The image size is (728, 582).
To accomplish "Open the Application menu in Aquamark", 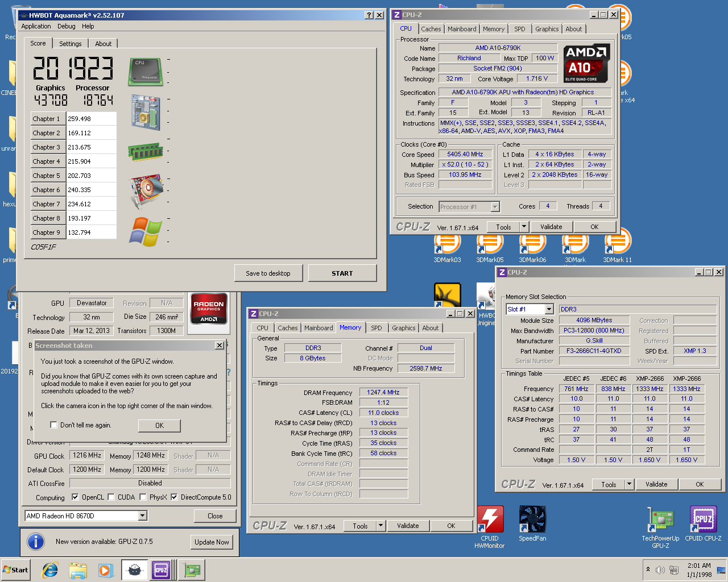I will click(x=36, y=26).
